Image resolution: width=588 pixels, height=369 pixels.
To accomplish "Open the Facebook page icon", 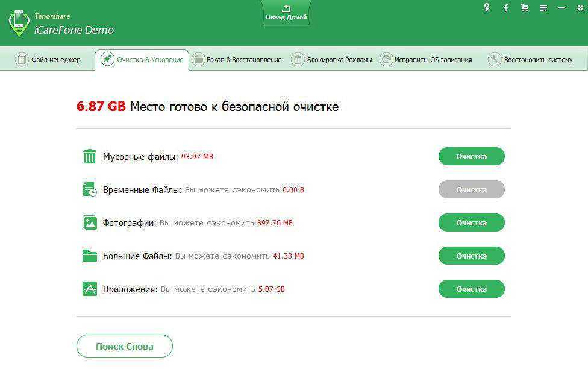I will (x=506, y=8).
